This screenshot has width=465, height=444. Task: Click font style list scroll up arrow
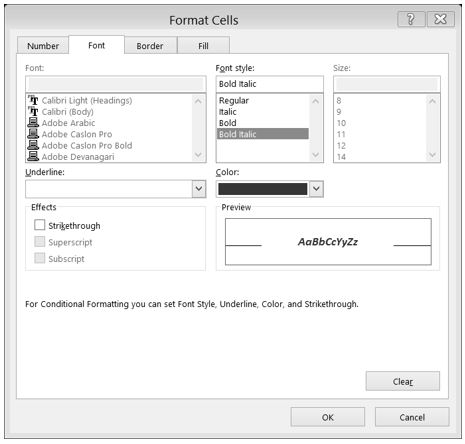tap(315, 101)
